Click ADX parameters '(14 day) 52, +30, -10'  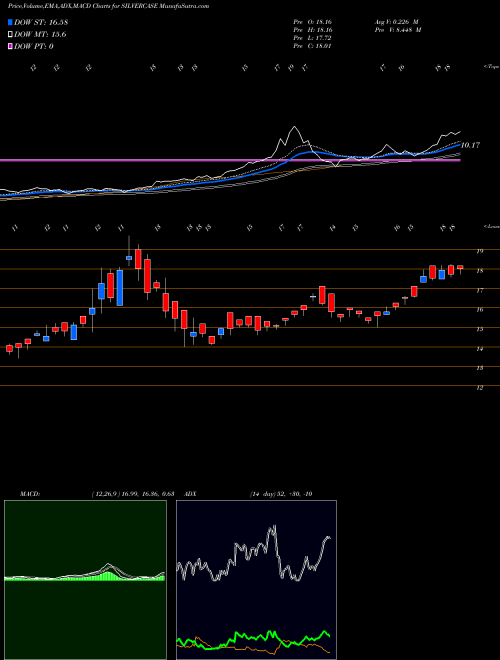pos(280,494)
